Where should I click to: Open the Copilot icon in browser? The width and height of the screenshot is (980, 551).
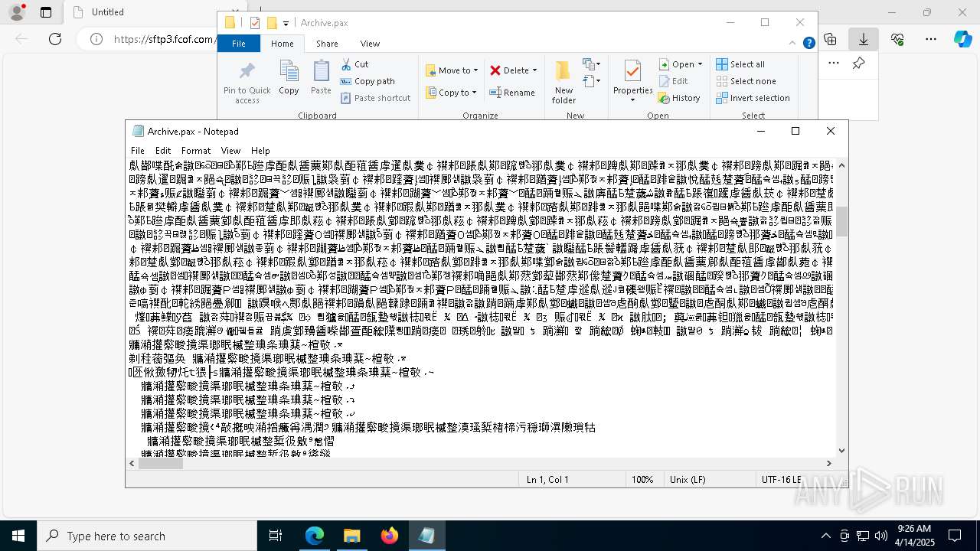pyautogui.click(x=962, y=39)
